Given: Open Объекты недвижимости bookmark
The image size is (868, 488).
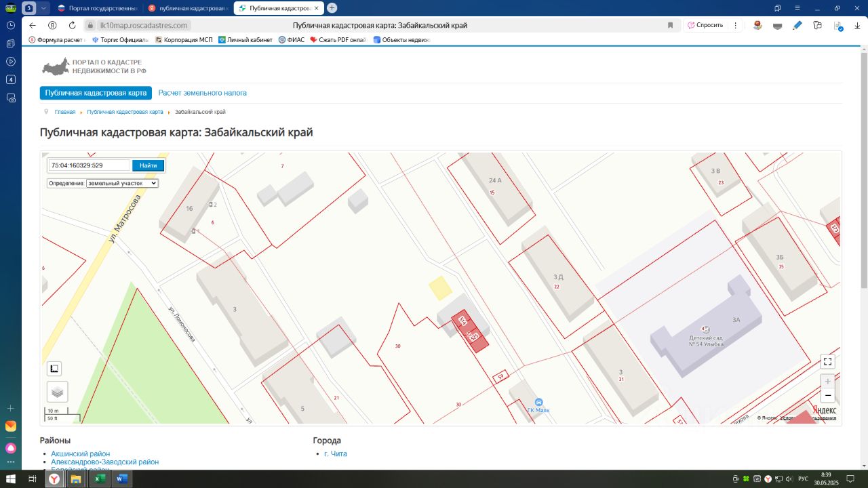Looking at the screenshot, I should click(x=401, y=40).
